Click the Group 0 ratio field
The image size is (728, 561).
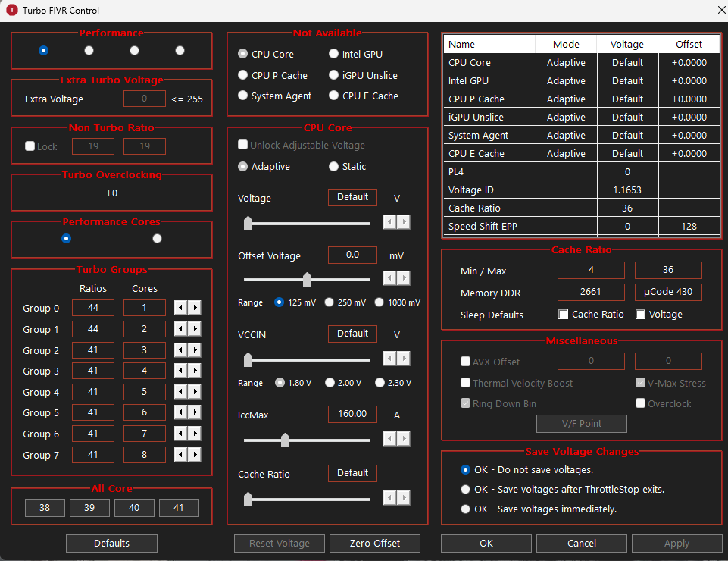pyautogui.click(x=93, y=307)
